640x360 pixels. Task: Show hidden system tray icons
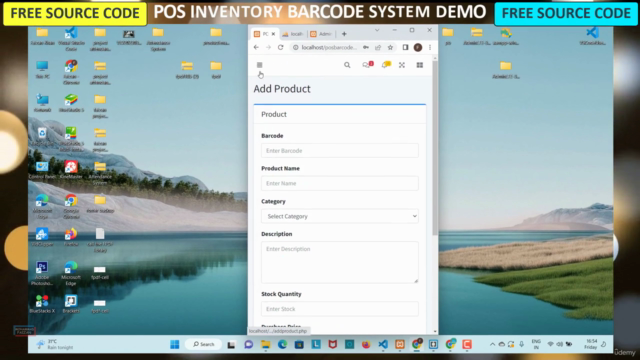[x=492, y=344]
